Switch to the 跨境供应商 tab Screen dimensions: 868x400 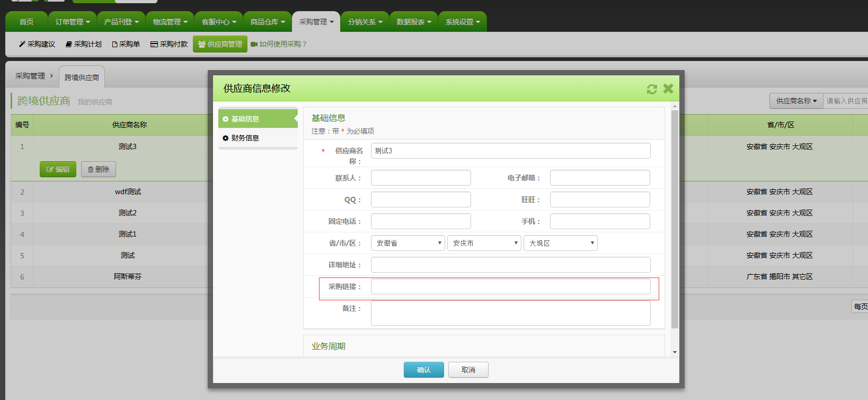click(x=82, y=77)
